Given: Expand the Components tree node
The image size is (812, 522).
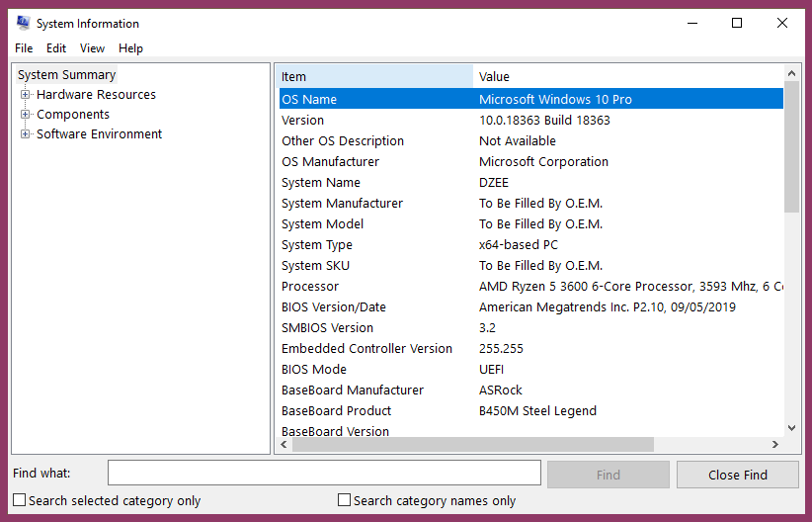Looking at the screenshot, I should 26,115.
